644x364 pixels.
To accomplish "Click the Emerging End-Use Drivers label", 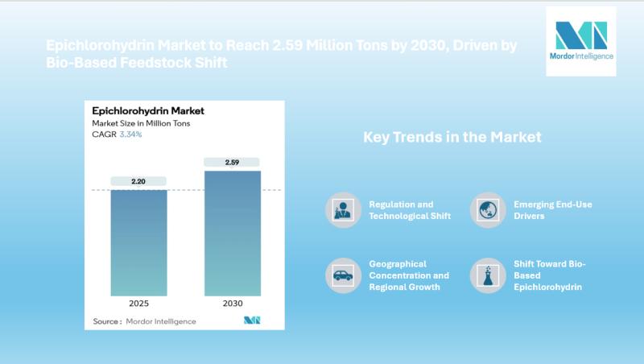I will 553,210.
